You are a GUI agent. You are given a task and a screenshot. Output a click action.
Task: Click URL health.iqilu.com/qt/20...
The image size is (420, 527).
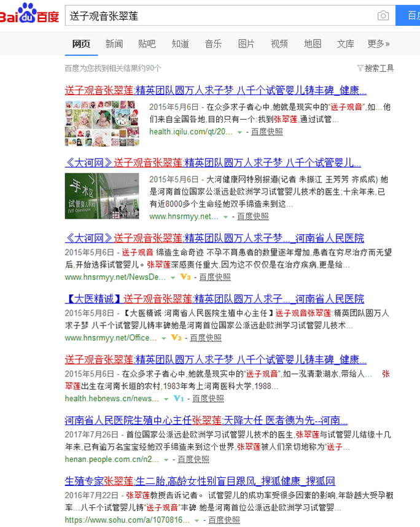(191, 131)
